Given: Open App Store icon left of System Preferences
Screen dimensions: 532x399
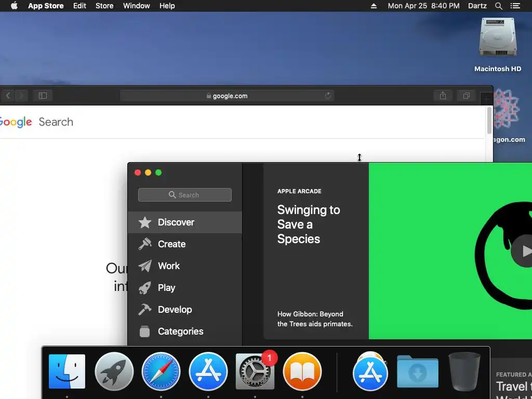Looking at the screenshot, I should (208, 371).
